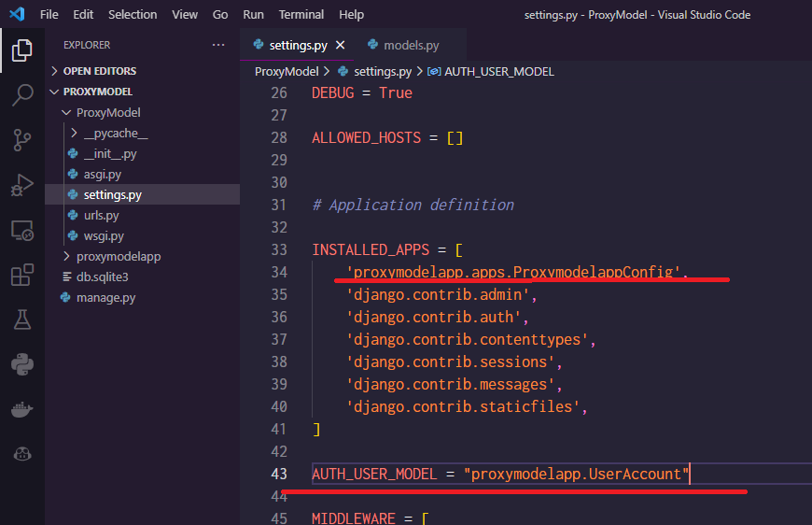Click the EXPLORER panel title
Viewport: 812px width, 525px height.
(x=87, y=45)
